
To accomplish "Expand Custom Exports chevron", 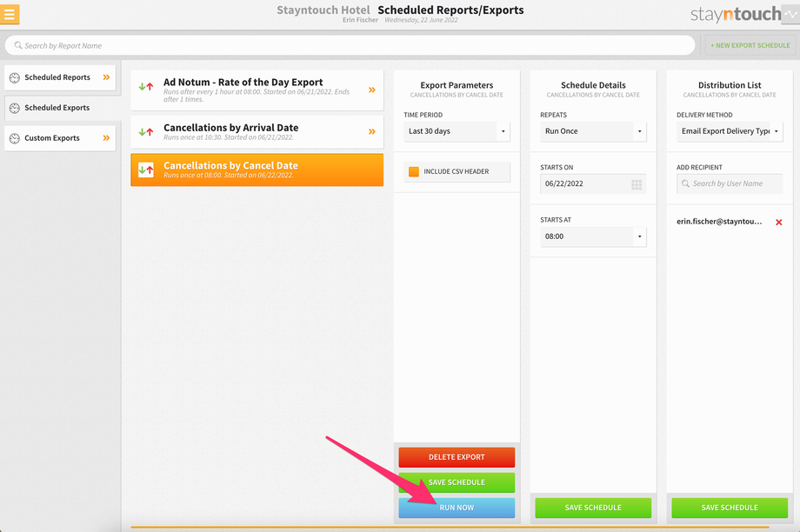I will coord(106,138).
